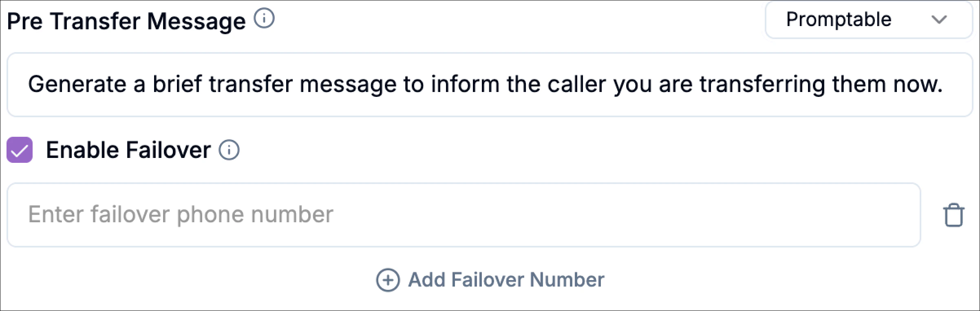This screenshot has height=311, width=980.
Task: Click the chevron on the Promptable selector
Action: click(939, 19)
